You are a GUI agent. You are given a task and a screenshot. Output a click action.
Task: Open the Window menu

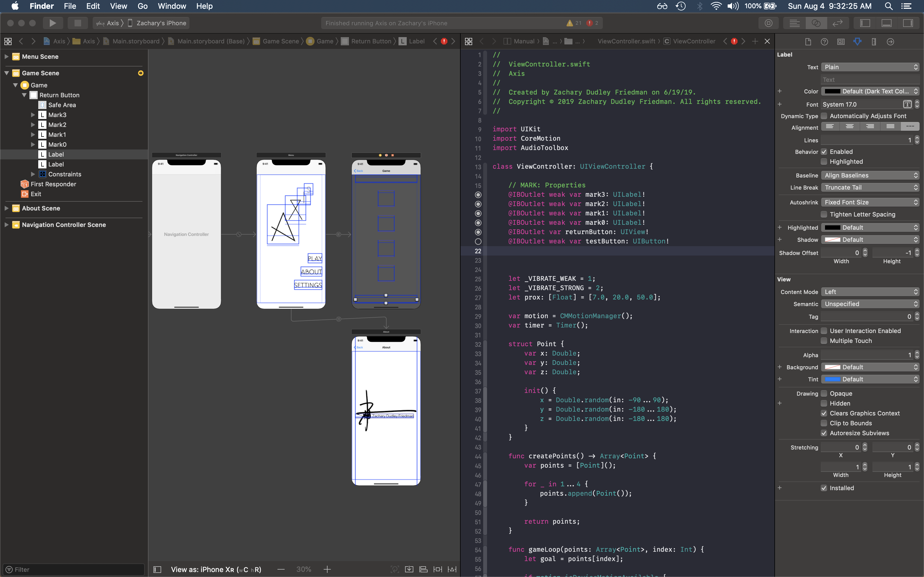point(172,6)
